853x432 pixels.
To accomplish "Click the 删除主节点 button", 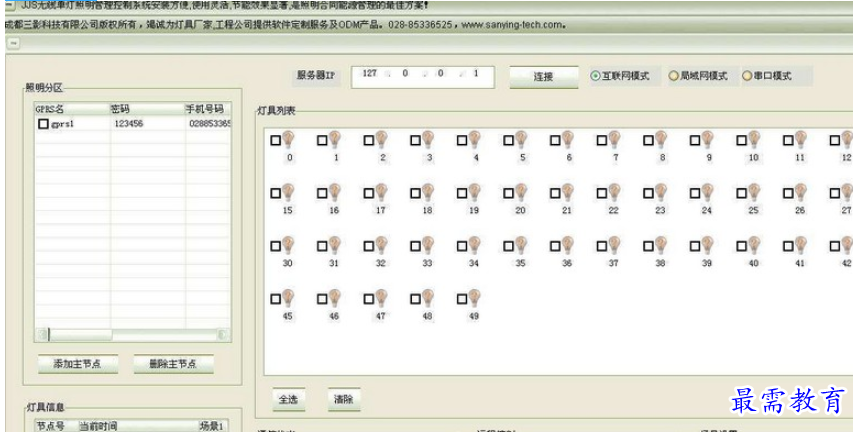I will tap(174, 364).
